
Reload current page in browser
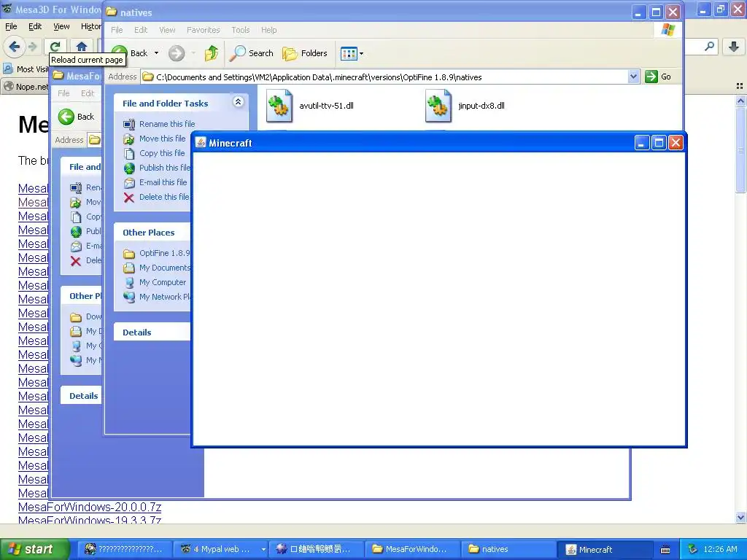pos(55,47)
